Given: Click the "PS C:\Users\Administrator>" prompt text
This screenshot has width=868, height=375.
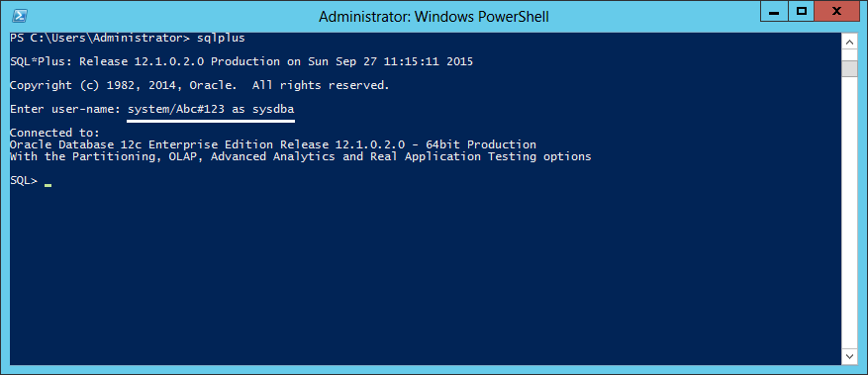Looking at the screenshot, I should (x=100, y=39).
